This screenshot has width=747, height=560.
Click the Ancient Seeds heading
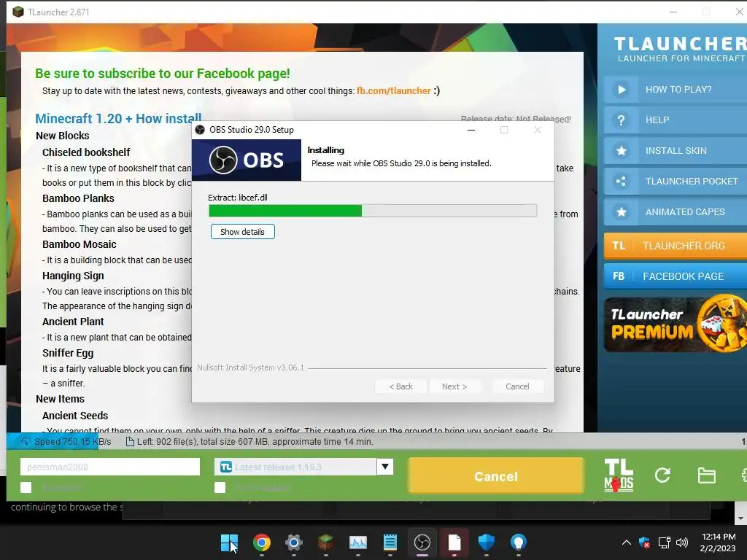pyautogui.click(x=75, y=416)
